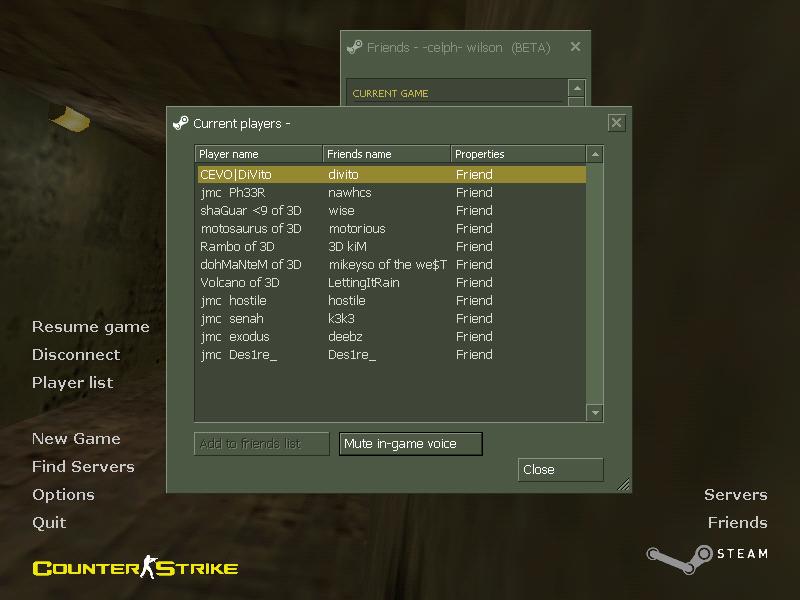Open Player list from main menu
800x600 pixels.
click(72, 383)
